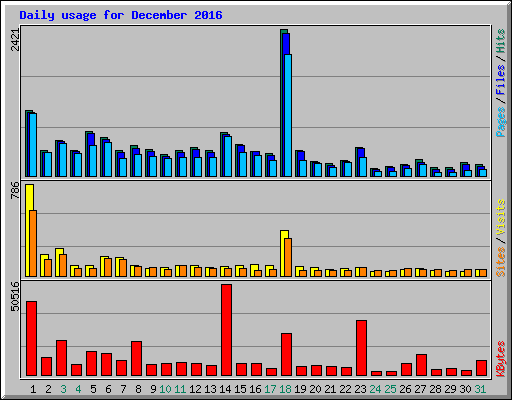Select day "9" on the x-axis
This screenshot has width=512, height=400.
(153, 389)
